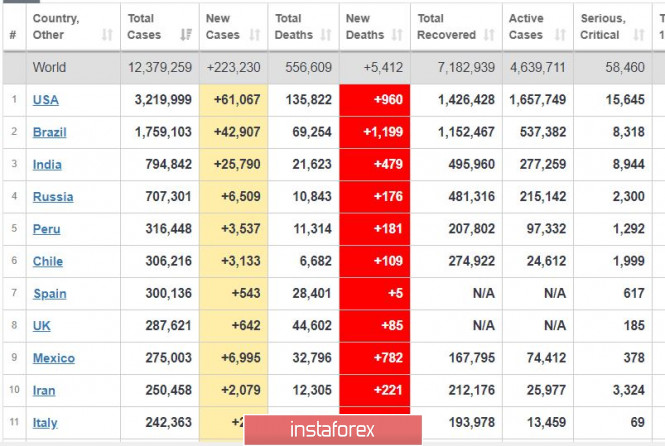This screenshot has height=446, width=665.
Task: Open the Peru country link
Action: tap(47, 229)
